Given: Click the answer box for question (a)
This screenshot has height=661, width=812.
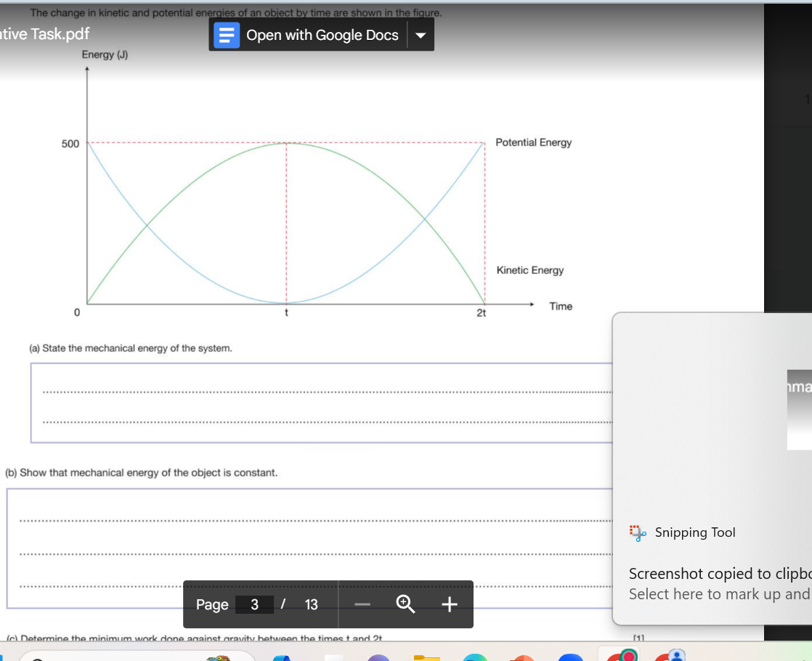Looking at the screenshot, I should pyautogui.click(x=320, y=403).
